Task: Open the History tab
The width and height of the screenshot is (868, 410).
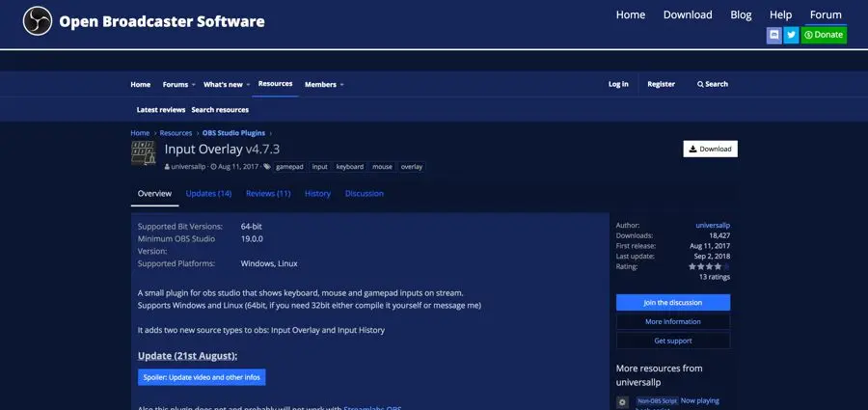Action: point(317,193)
